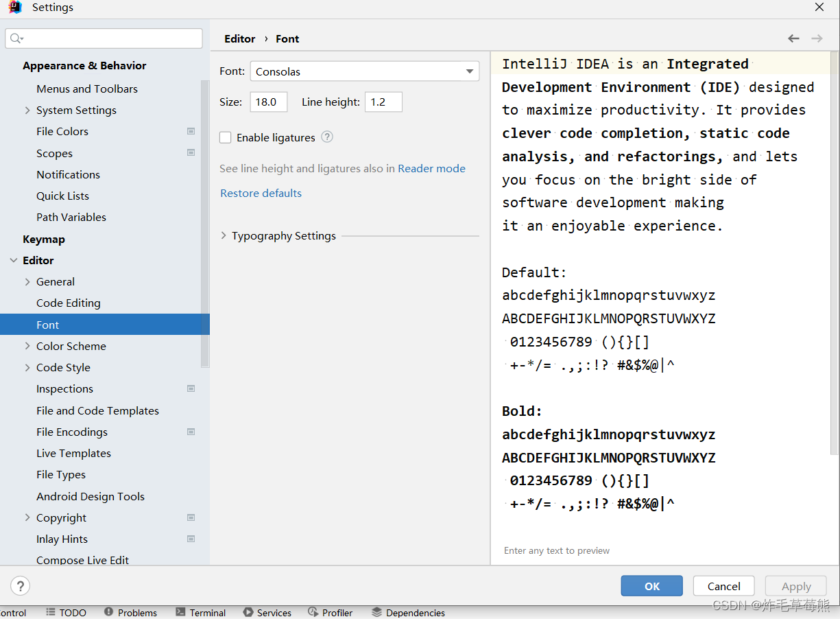
Task: Select the Font settings item
Action: [104, 325]
